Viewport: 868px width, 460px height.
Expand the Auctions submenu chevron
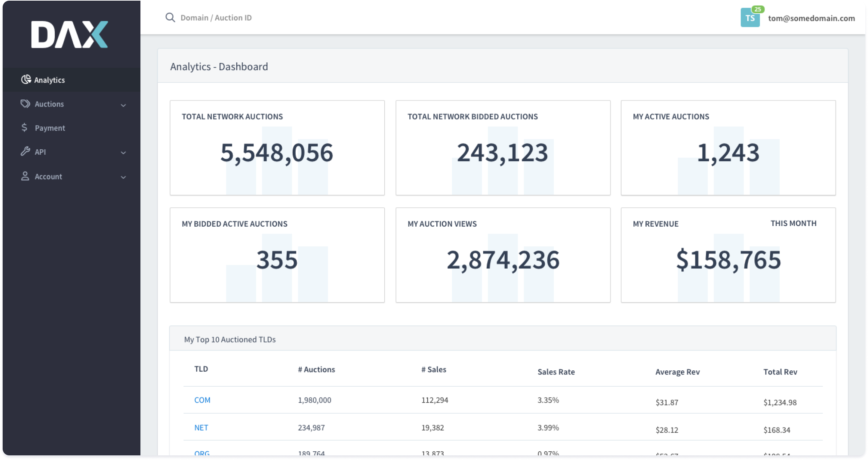pos(123,105)
